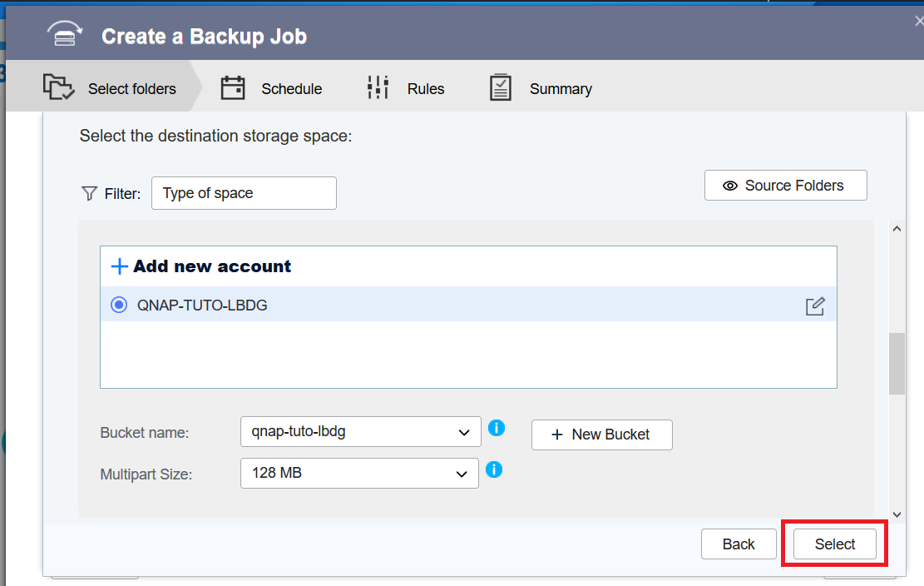Click the QNAP-TUTO-LBDG account name
This screenshot has width=924, height=586.
[202, 305]
